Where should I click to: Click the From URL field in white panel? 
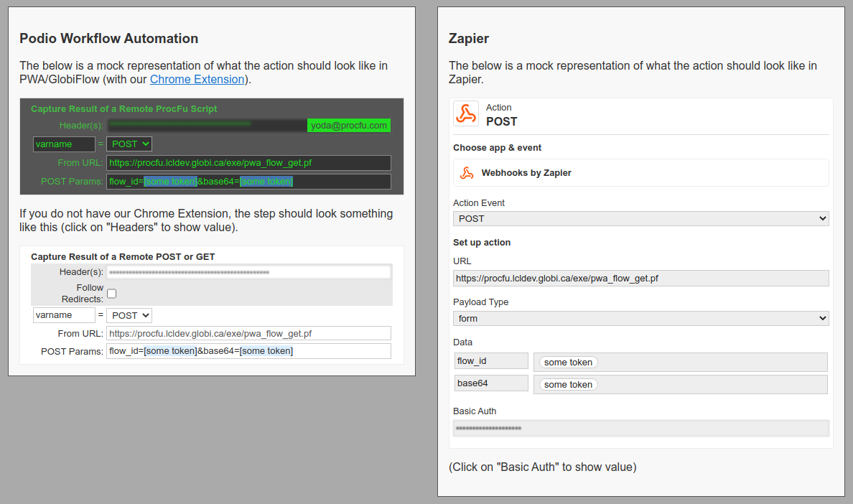coord(248,334)
